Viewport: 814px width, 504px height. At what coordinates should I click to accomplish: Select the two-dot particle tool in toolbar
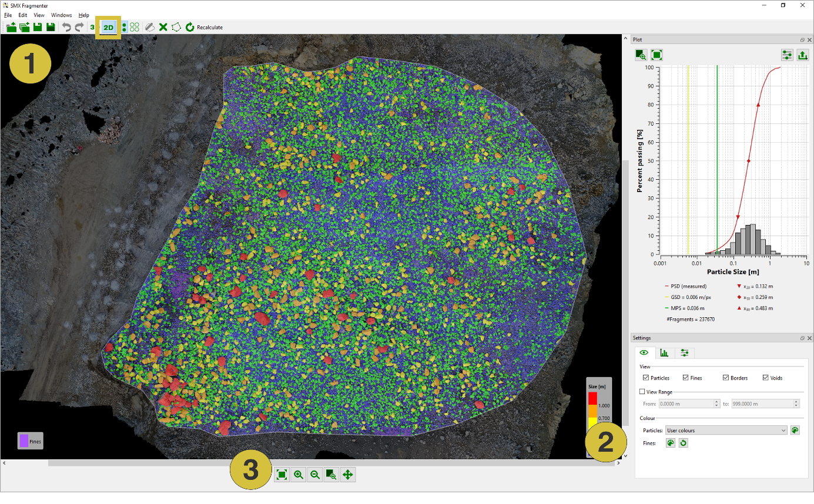(124, 27)
